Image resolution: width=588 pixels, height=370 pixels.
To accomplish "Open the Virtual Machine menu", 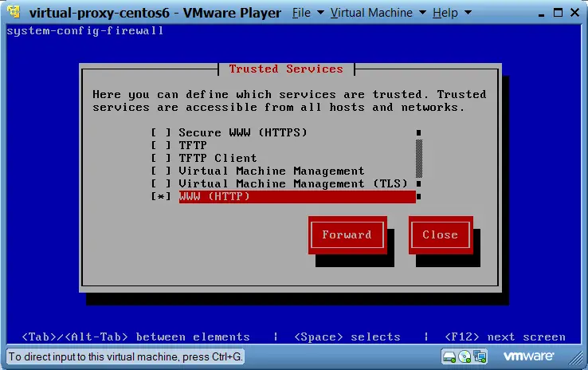I will 371,13.
